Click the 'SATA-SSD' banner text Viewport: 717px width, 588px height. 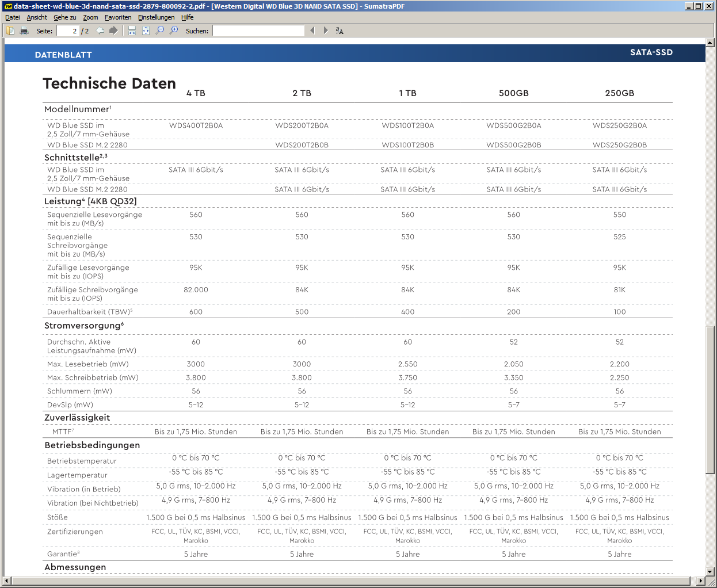651,52
